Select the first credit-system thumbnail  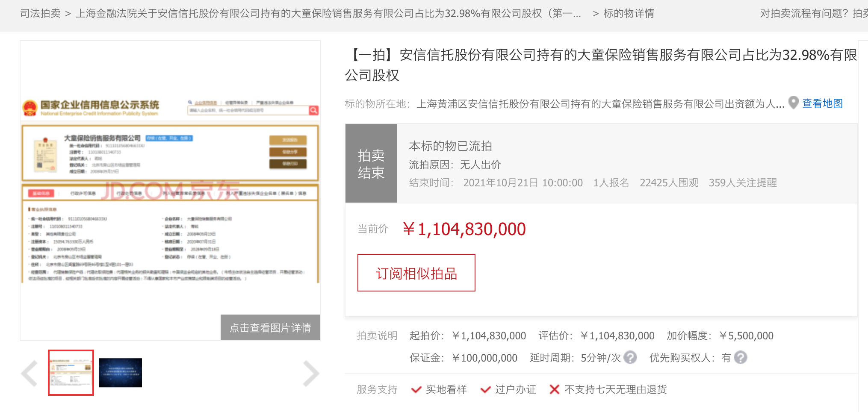pos(71,373)
